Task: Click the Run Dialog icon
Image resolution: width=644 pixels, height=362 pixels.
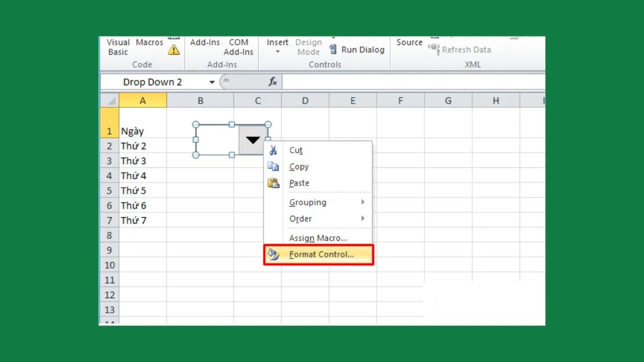Action: (x=333, y=50)
